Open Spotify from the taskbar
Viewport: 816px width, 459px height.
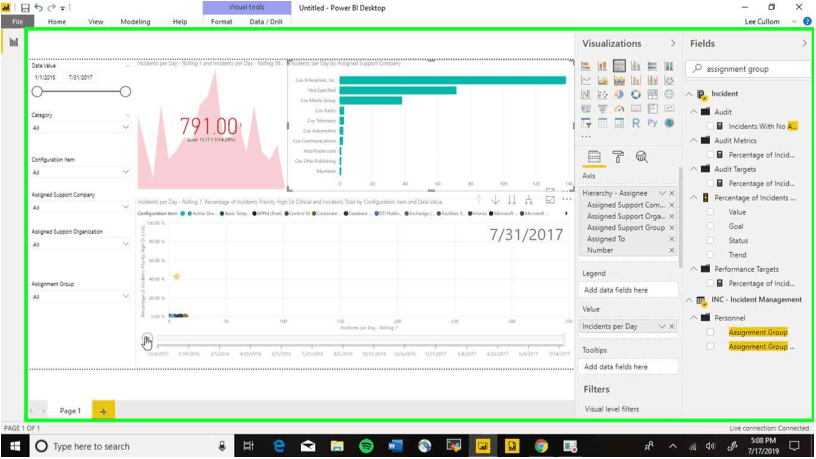pos(366,446)
